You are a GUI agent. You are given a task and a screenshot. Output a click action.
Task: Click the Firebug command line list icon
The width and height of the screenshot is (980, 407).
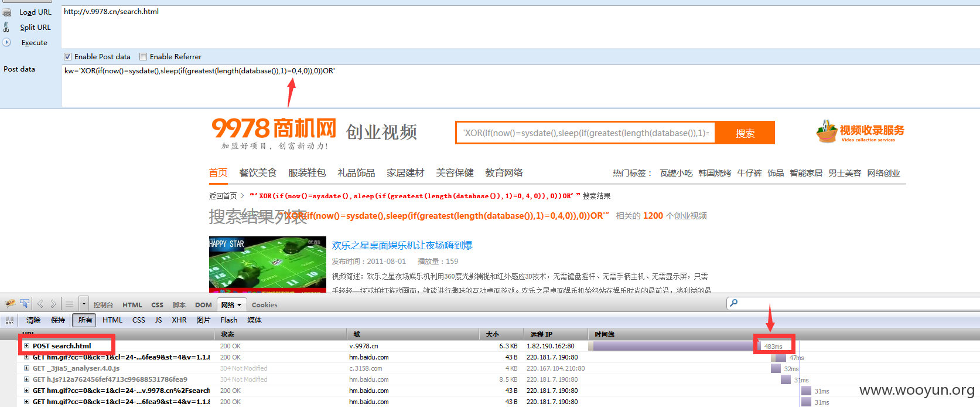tap(70, 304)
